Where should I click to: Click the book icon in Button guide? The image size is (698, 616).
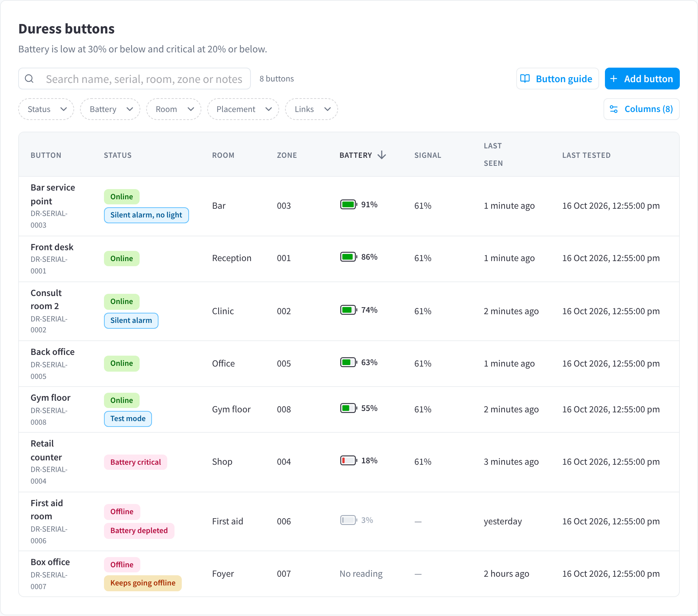pyautogui.click(x=525, y=79)
